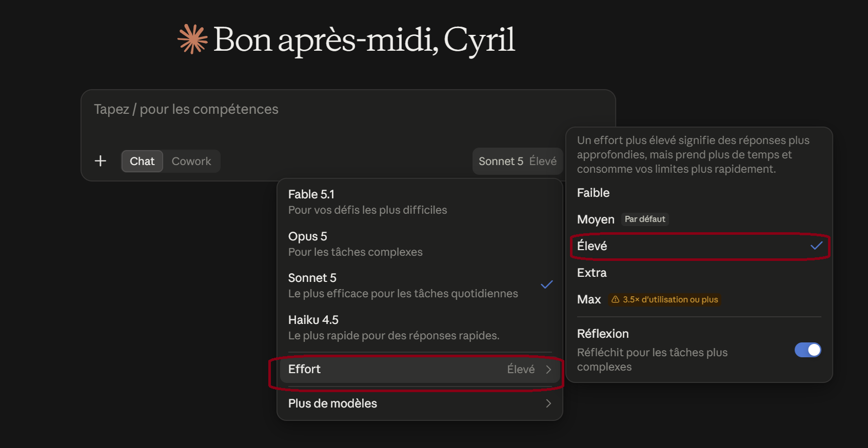Image resolution: width=868 pixels, height=448 pixels.
Task: Select the Fable 5.1 model
Action: pos(419,202)
